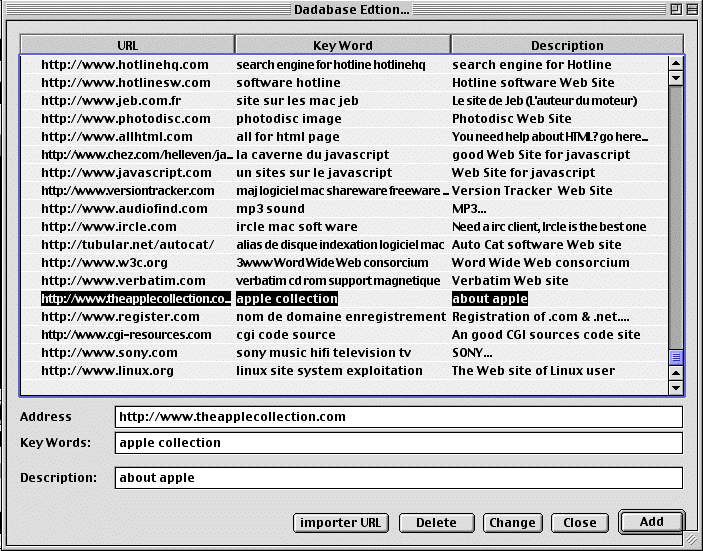Click keyword 'all for html page'

pos(288,137)
